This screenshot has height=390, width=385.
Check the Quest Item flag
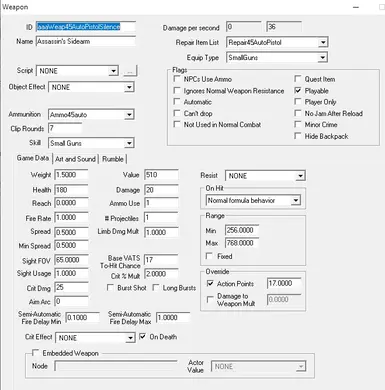(x=298, y=79)
